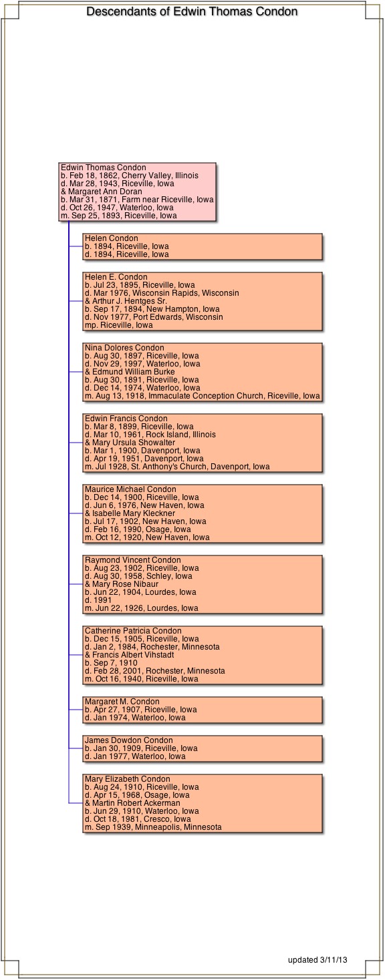
Task: Select the Margaret M. Condon box
Action: click(x=203, y=710)
